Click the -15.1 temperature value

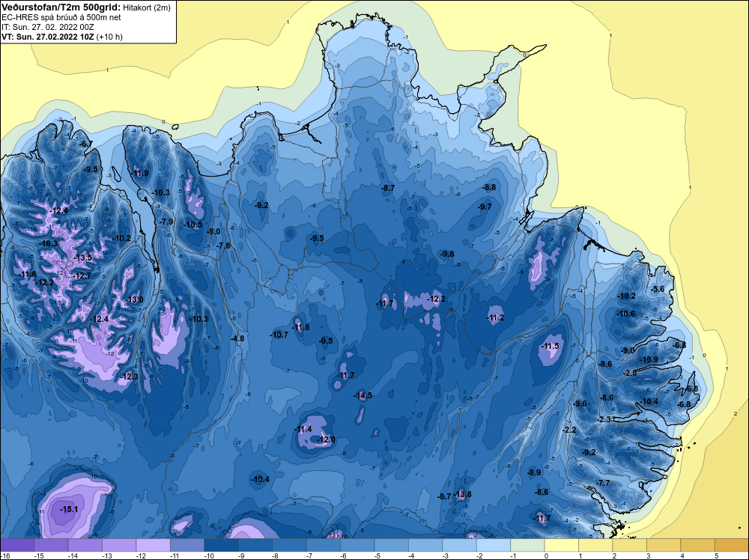(x=69, y=510)
